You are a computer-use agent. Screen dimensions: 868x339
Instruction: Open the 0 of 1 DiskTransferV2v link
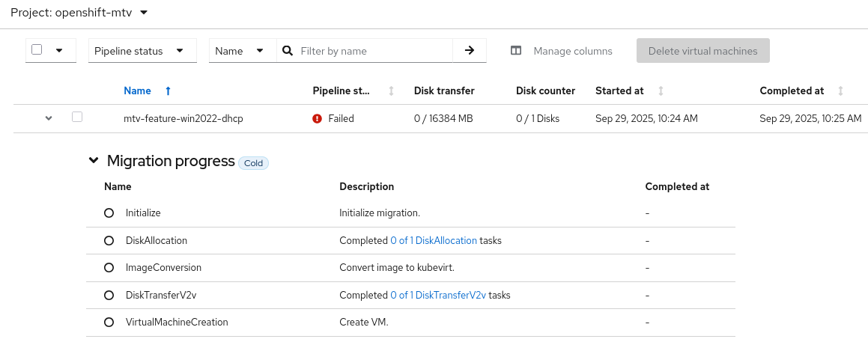coord(438,296)
